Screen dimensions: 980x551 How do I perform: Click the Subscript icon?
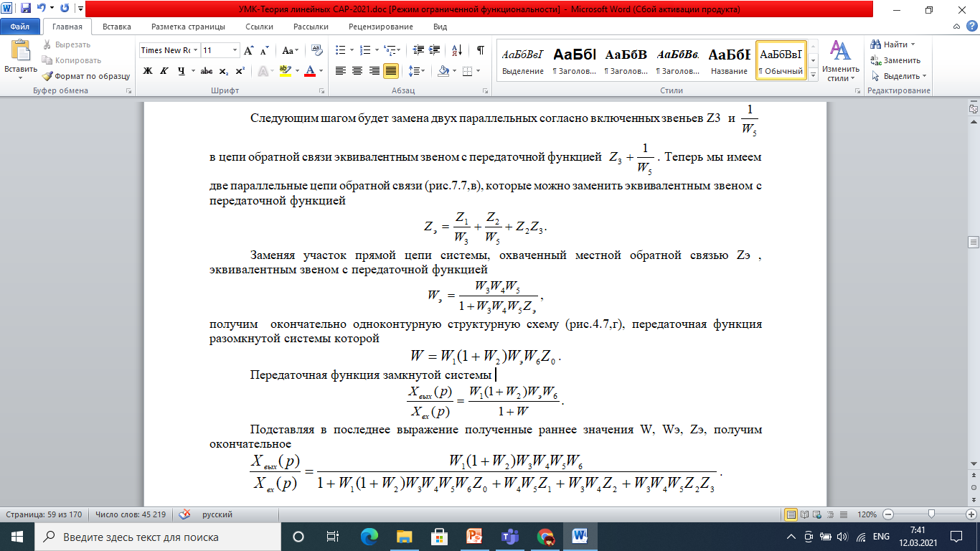tap(223, 71)
